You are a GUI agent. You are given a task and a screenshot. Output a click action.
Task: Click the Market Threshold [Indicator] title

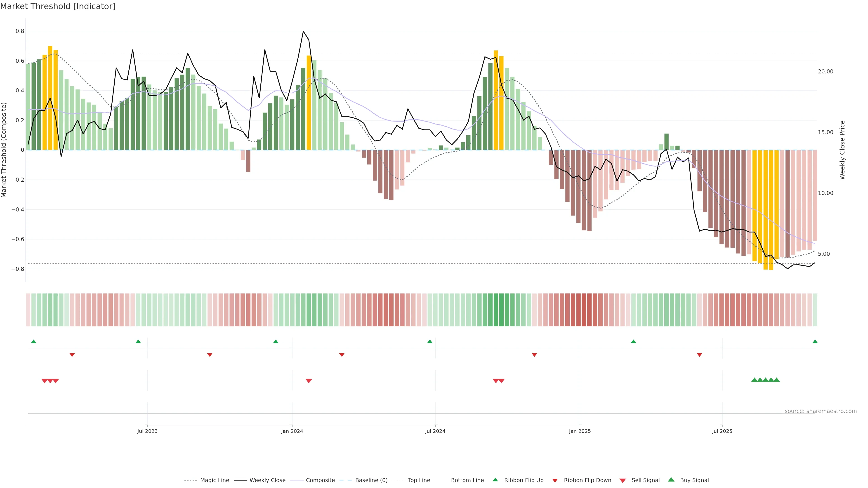(58, 6)
